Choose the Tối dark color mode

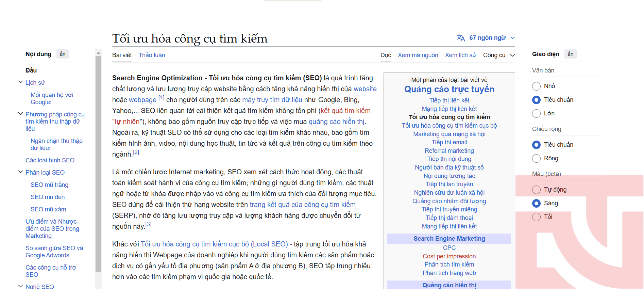pyautogui.click(x=536, y=217)
